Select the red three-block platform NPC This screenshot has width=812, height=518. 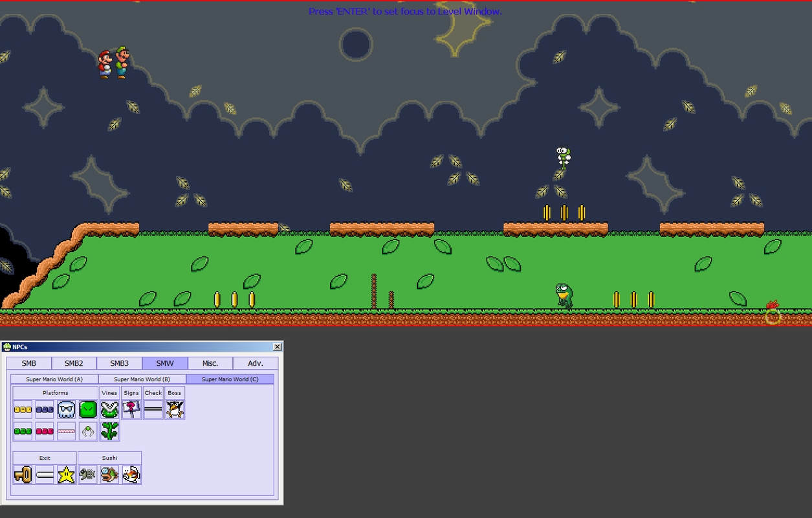[45, 431]
